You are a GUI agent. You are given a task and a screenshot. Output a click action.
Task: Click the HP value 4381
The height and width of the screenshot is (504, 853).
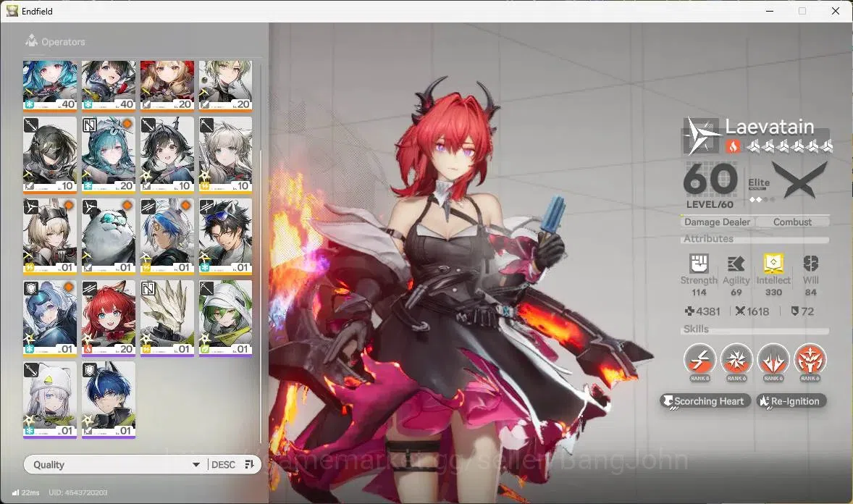(x=707, y=311)
